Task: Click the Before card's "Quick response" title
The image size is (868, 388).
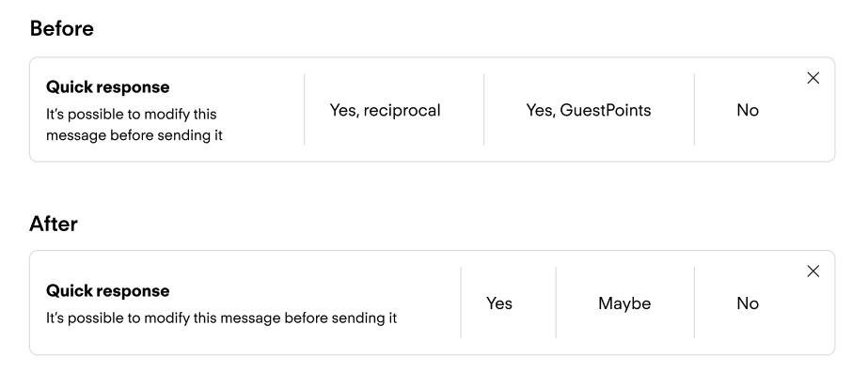Action: point(108,87)
